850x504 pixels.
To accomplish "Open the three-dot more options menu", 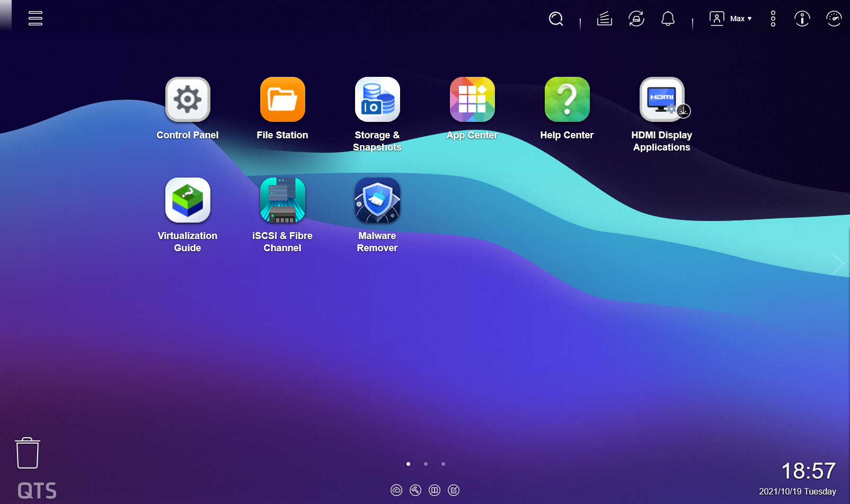I will (x=773, y=19).
